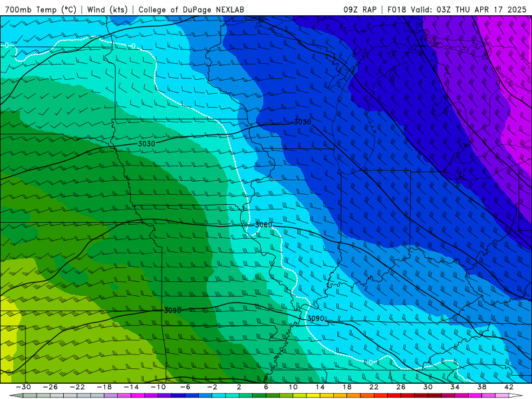532x399 pixels.
Task: Select the '-10' temperature scale label
Action: [x=158, y=387]
